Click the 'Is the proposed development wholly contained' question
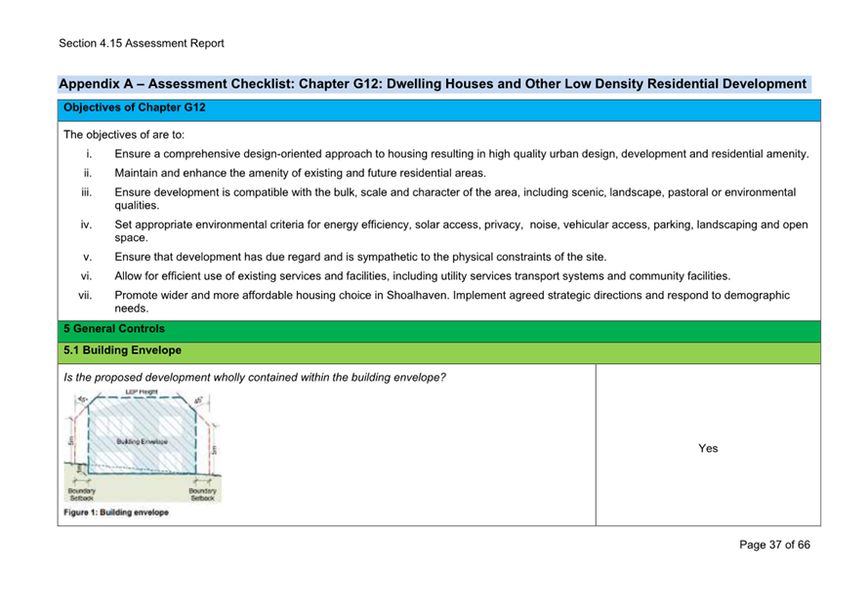 click(x=255, y=377)
